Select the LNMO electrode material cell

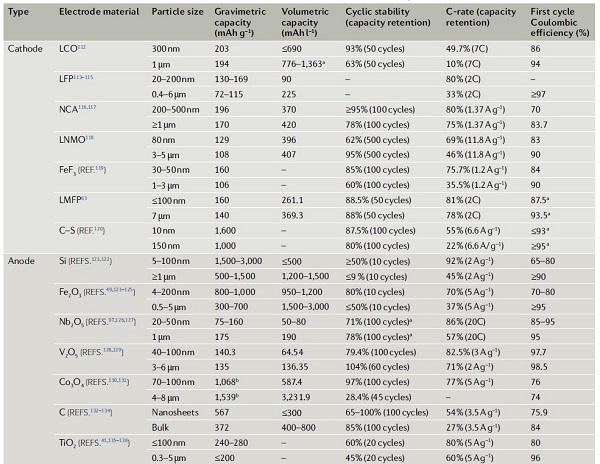tap(76, 139)
